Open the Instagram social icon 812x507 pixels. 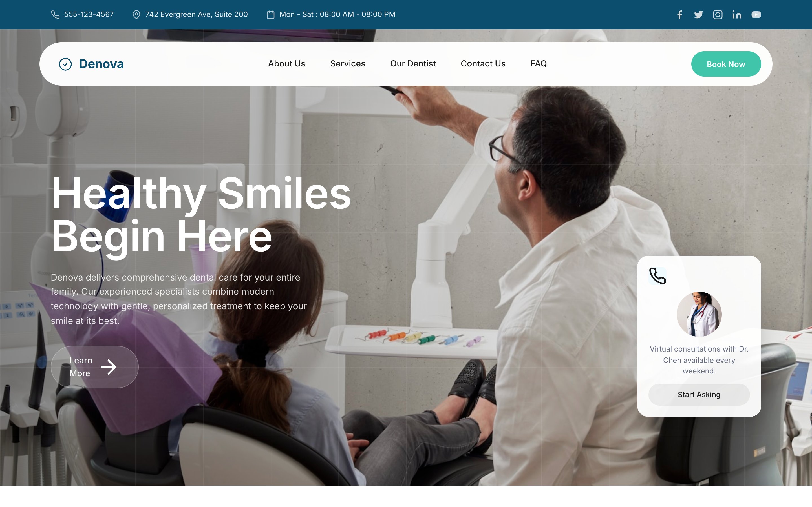coord(718,14)
